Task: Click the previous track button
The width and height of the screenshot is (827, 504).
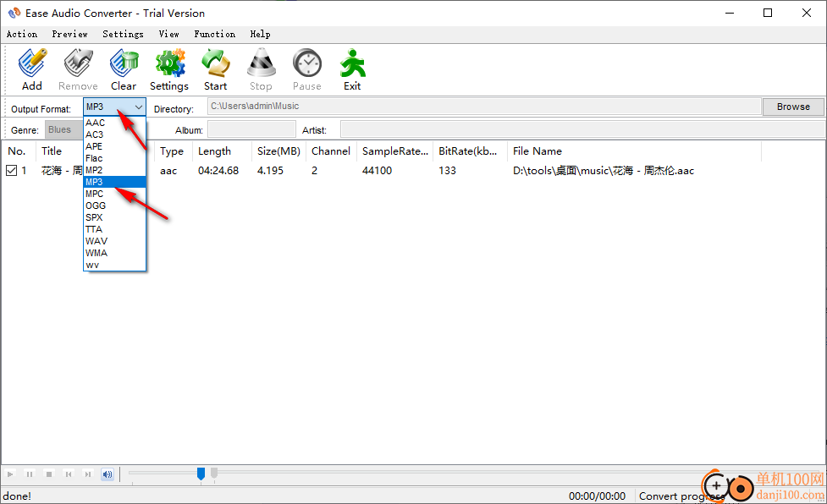Action: tap(69, 474)
